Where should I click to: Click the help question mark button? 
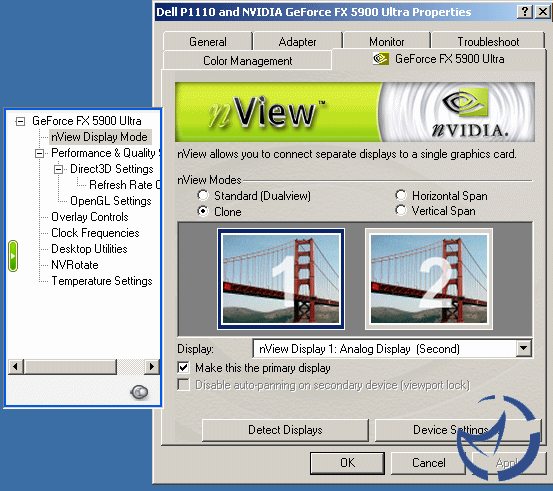[524, 12]
